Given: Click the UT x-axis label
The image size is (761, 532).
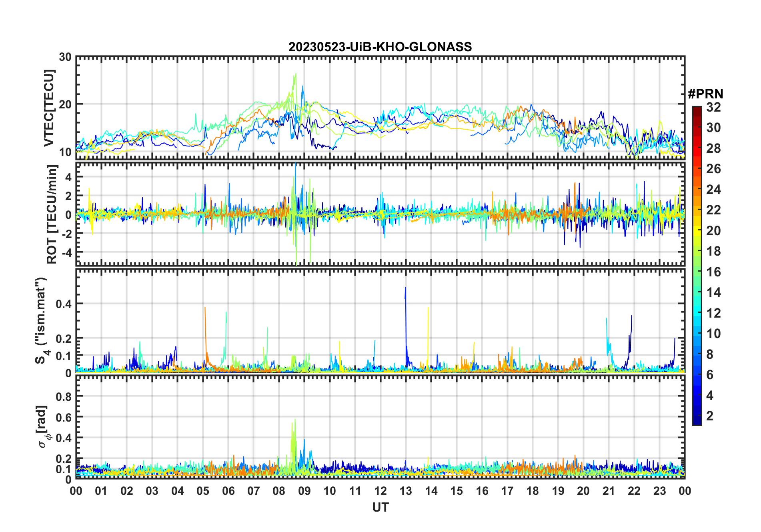Looking at the screenshot, I should (x=380, y=507).
